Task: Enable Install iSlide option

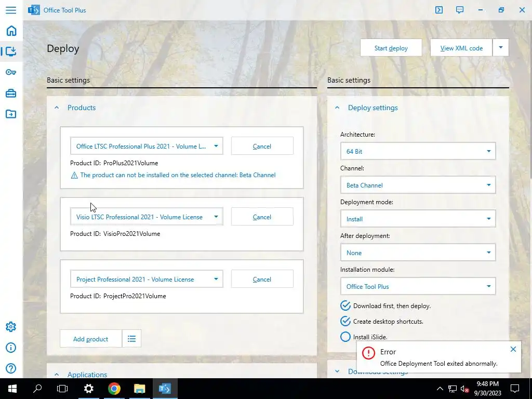Action: pos(345,337)
